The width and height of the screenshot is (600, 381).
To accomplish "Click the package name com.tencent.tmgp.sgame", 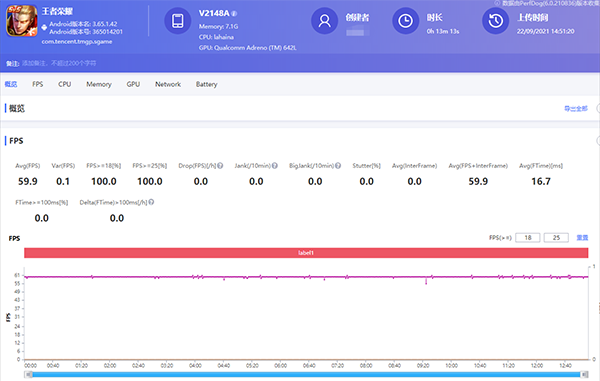I will click(x=77, y=42).
